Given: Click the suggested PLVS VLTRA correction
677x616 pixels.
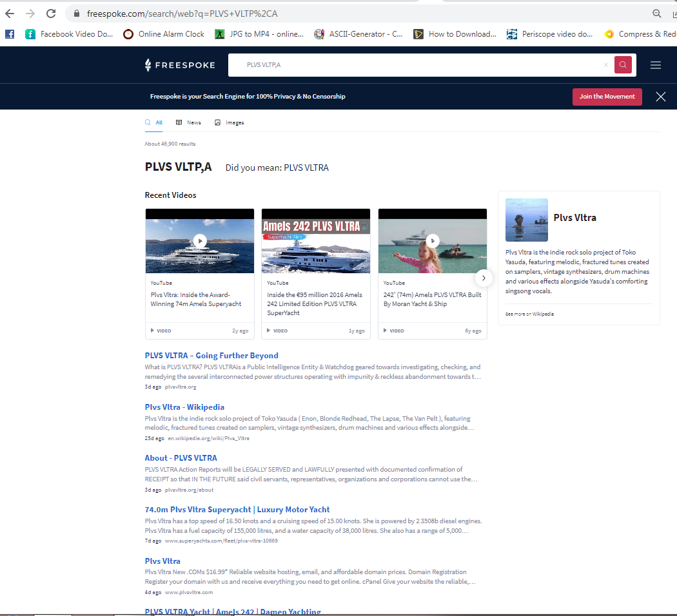Looking at the screenshot, I should pyautogui.click(x=306, y=168).
